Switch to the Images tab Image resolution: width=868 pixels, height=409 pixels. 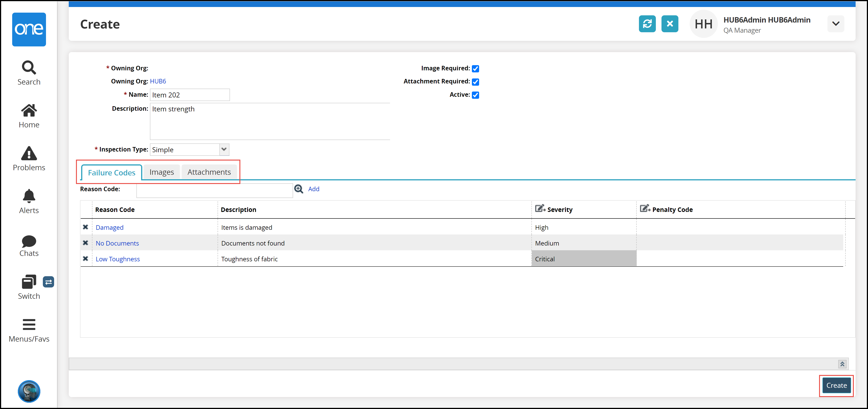pyautogui.click(x=162, y=172)
